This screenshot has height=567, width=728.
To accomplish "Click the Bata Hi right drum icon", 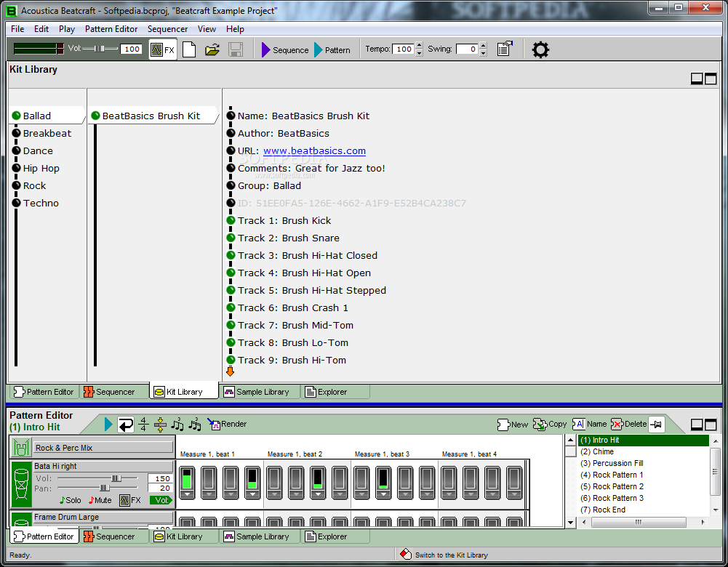I will click(x=21, y=484).
